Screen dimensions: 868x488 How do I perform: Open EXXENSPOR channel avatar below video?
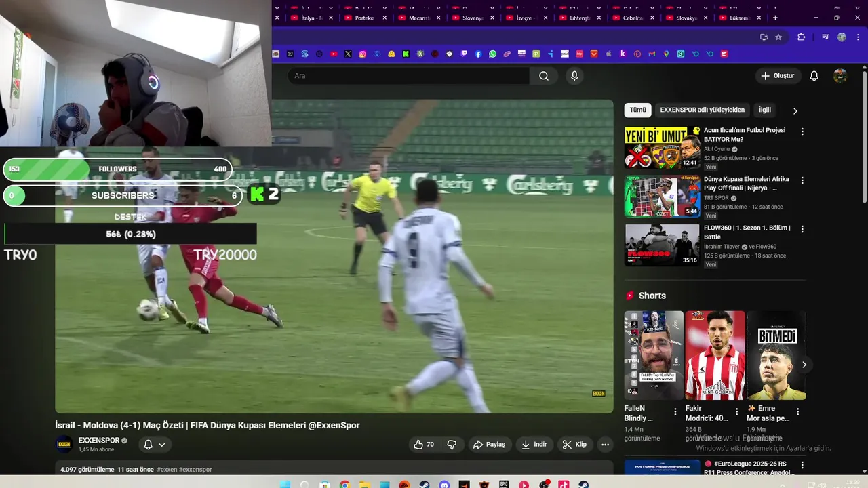tap(64, 445)
